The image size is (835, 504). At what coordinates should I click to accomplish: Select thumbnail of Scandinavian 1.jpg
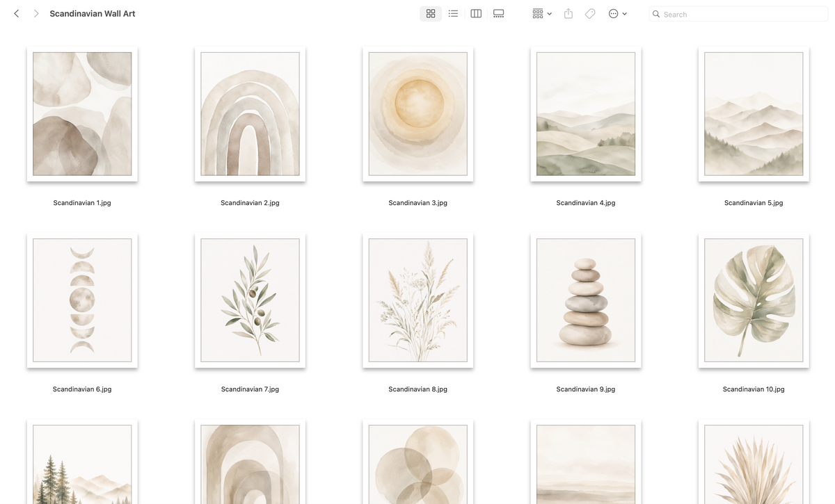tap(82, 114)
